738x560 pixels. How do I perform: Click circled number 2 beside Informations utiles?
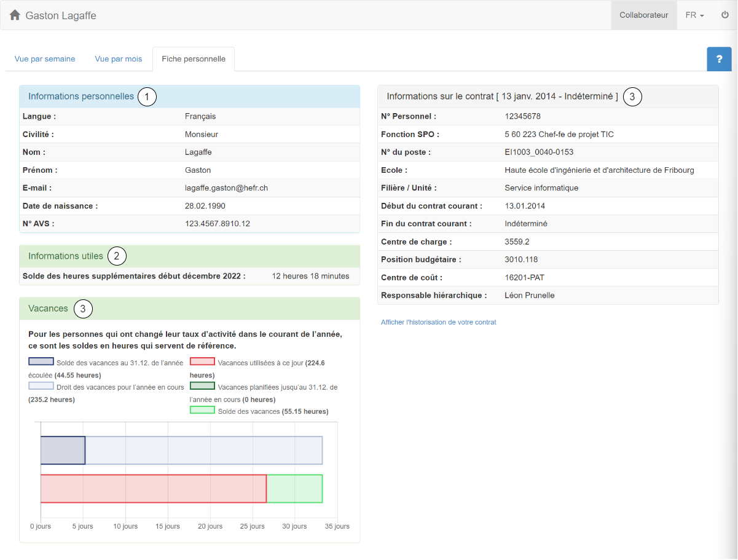[x=117, y=256]
